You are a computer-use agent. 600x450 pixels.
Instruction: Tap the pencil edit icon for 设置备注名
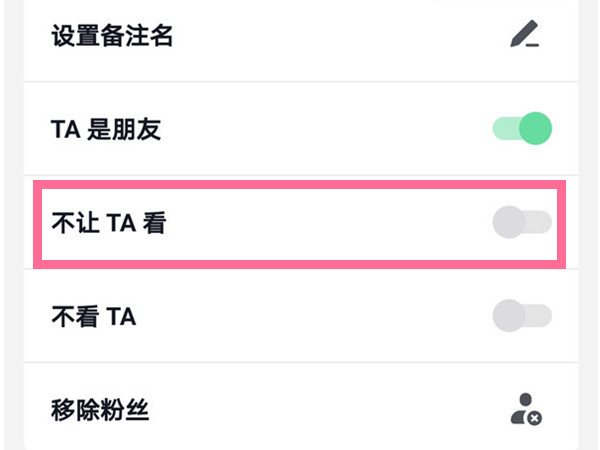pos(525,37)
